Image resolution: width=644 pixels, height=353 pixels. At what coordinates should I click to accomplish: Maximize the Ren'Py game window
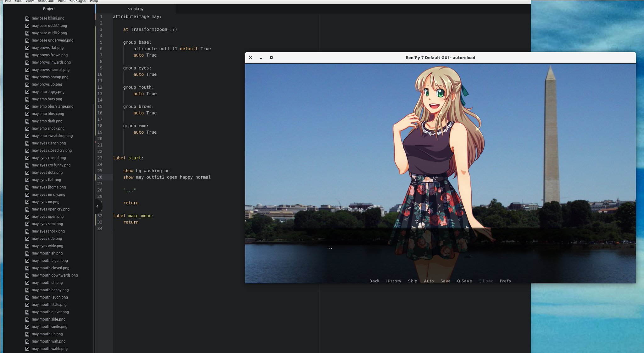pos(271,58)
